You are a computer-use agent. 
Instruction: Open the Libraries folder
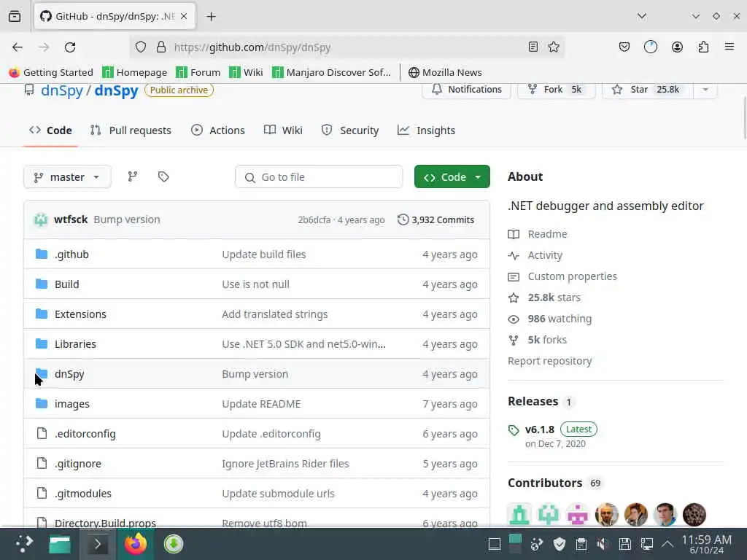click(75, 344)
